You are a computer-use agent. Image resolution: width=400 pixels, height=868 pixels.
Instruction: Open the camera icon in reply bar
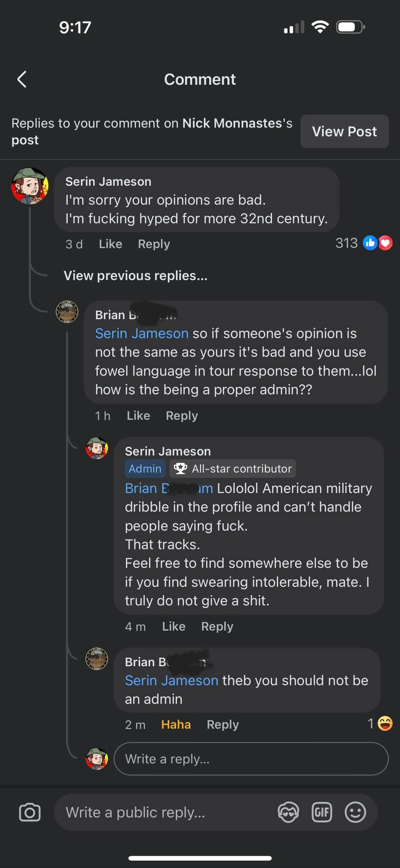point(30,812)
